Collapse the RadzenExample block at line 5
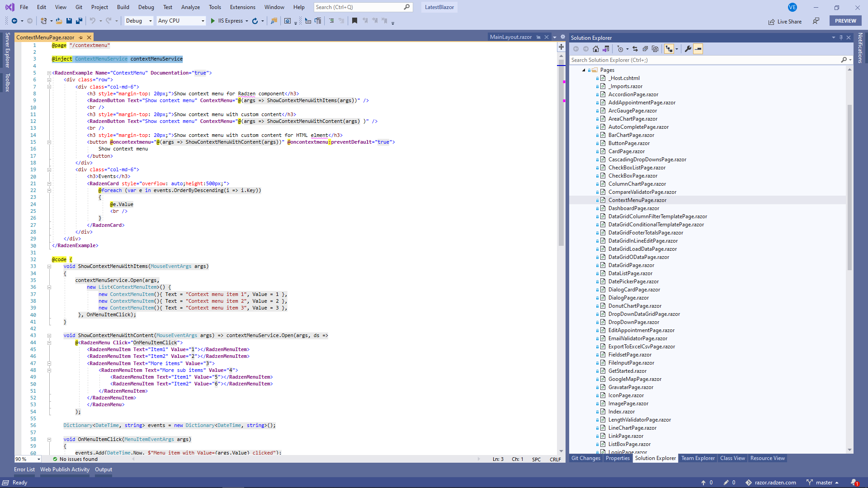Screen dimensions: 868x488 [49, 73]
